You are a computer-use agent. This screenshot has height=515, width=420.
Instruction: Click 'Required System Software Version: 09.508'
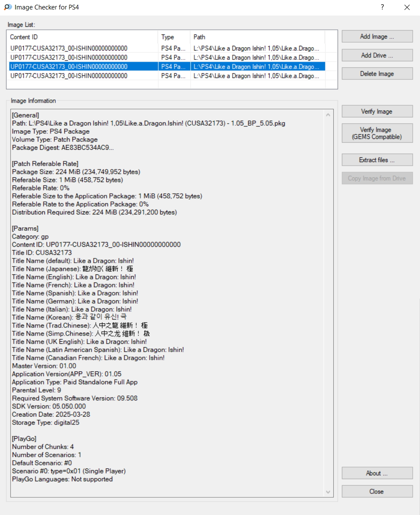pos(75,399)
